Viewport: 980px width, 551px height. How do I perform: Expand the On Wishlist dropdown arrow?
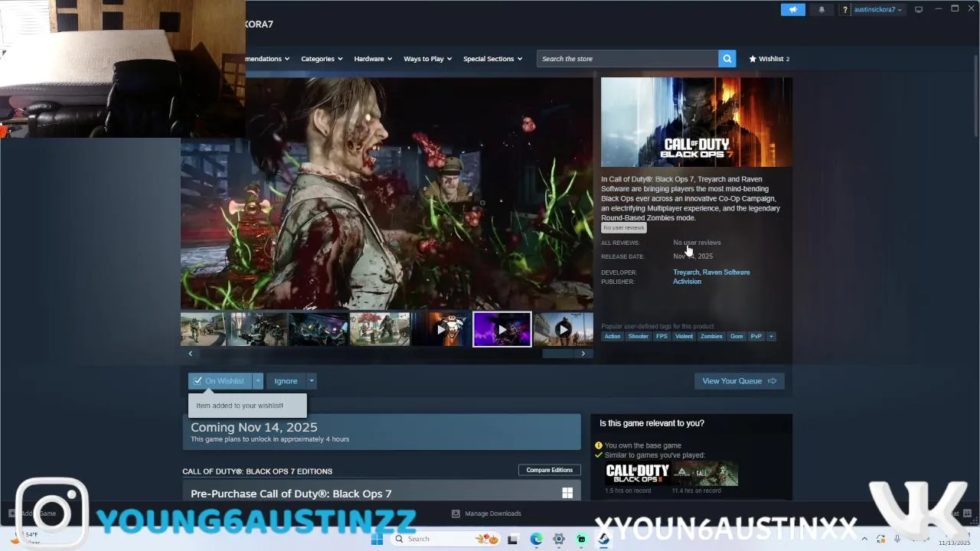(x=258, y=381)
